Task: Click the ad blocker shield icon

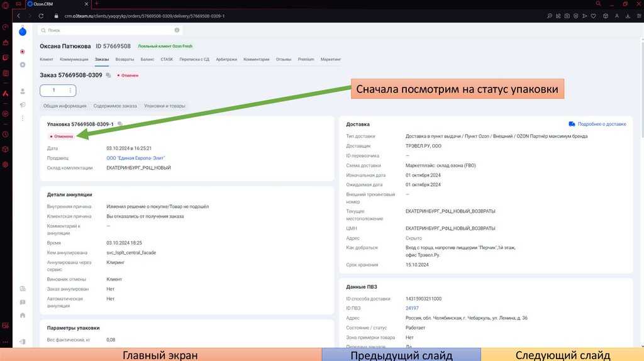Action: coord(576,16)
